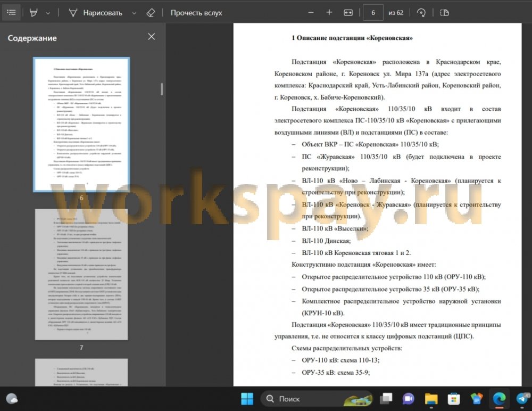532x411 pixels.
Task: Click the thumbnail panel scrollbar
Action: [x=162, y=89]
